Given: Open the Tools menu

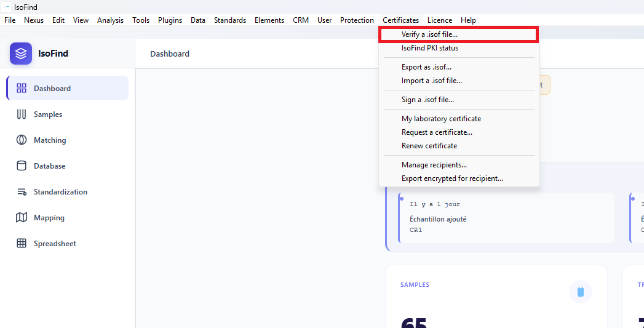Looking at the screenshot, I should tap(141, 20).
